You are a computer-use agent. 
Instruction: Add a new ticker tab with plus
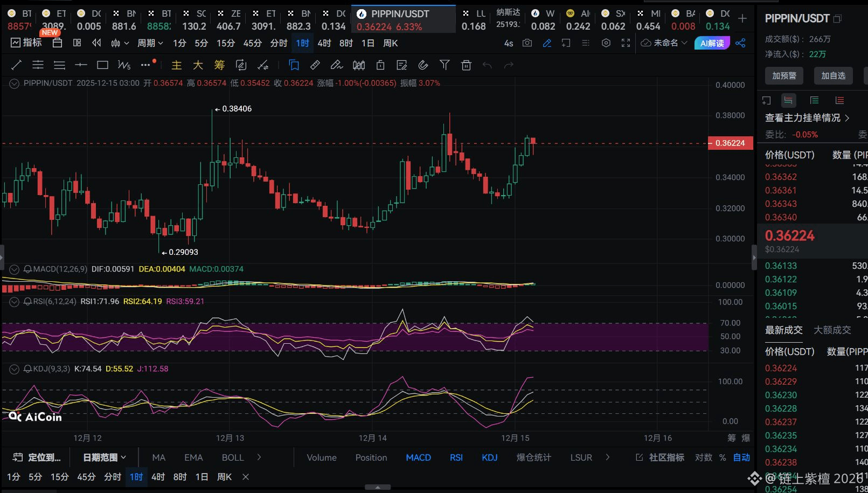(742, 19)
